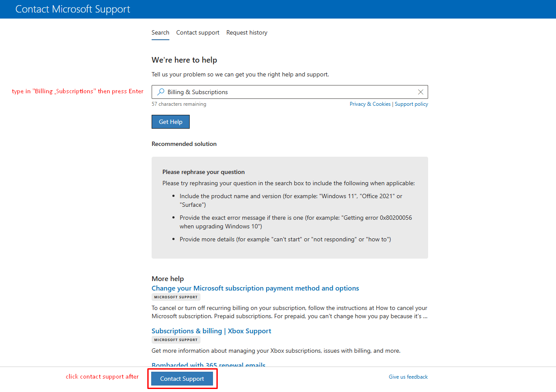
Task: Click the Provide the exact error message bullet
Action: pos(296,222)
